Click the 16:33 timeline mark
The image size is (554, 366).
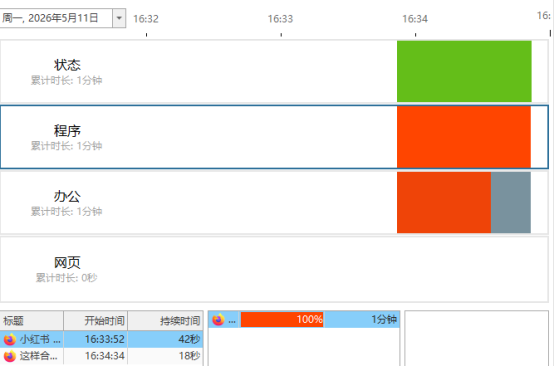[x=281, y=19]
